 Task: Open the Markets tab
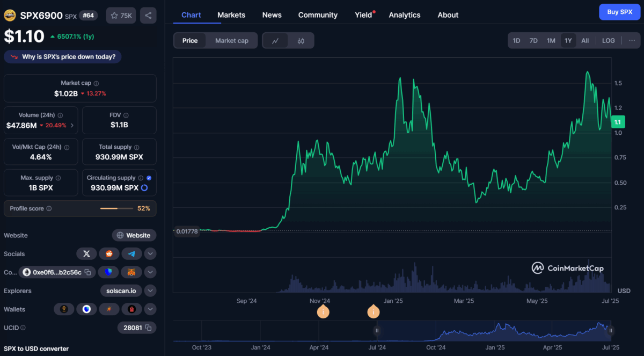tap(231, 15)
